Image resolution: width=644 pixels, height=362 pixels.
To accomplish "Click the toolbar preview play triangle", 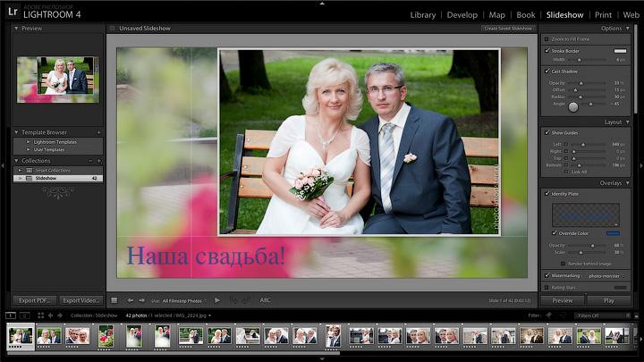I will coord(217,300).
